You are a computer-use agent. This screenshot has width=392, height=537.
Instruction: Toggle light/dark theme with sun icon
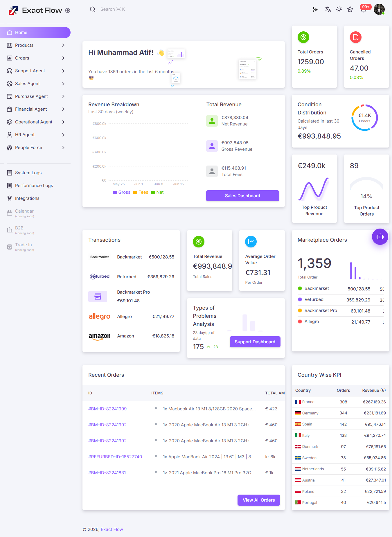tap(339, 9)
